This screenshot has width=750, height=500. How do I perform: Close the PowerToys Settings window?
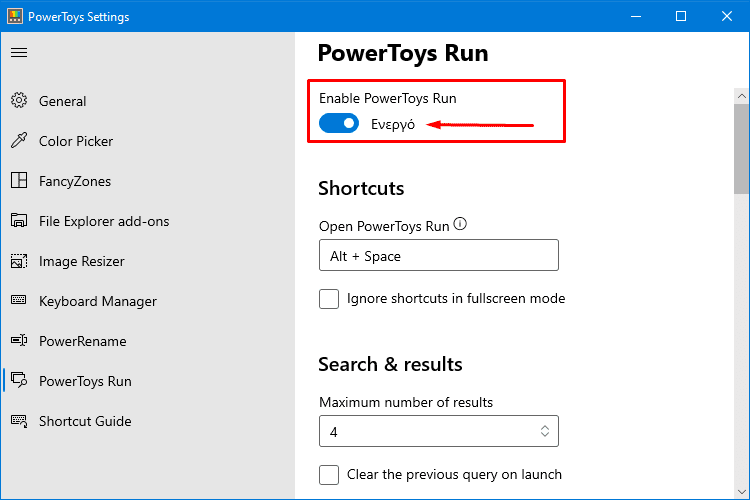[727, 16]
